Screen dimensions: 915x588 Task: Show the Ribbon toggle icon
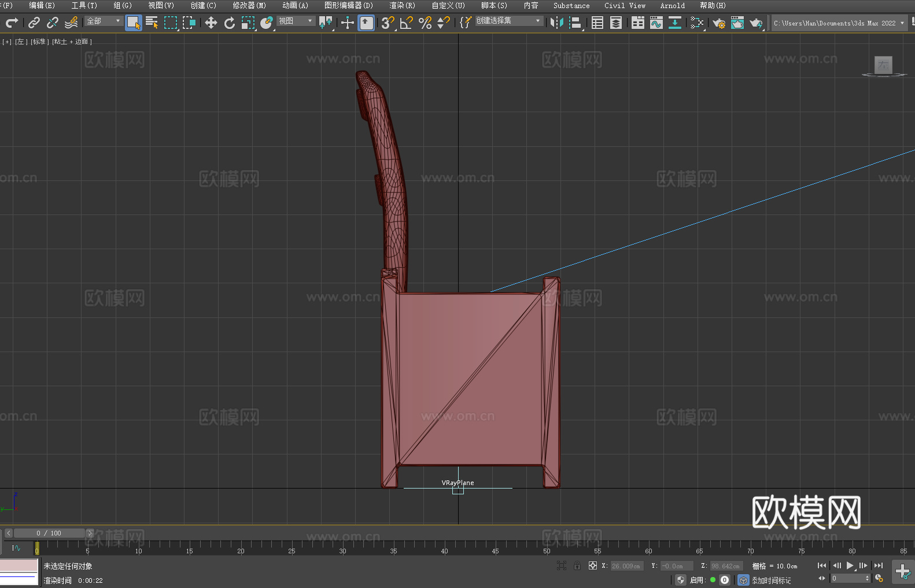[638, 23]
